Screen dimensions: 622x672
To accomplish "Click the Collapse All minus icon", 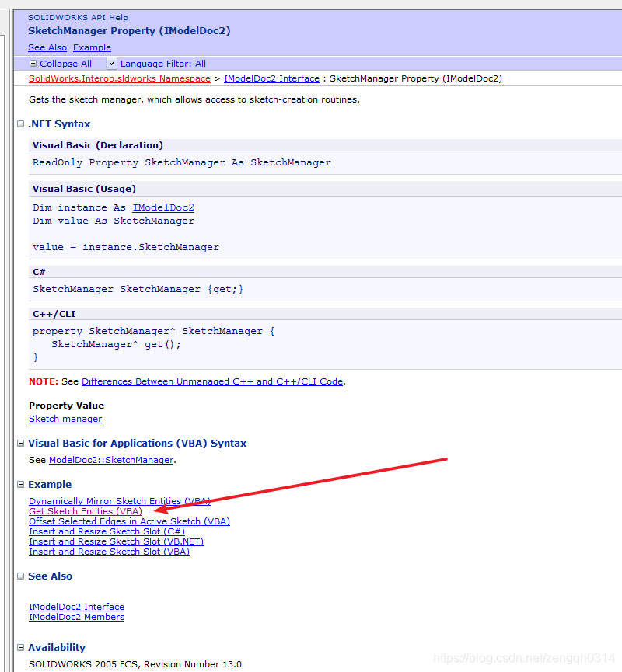I will click(33, 64).
